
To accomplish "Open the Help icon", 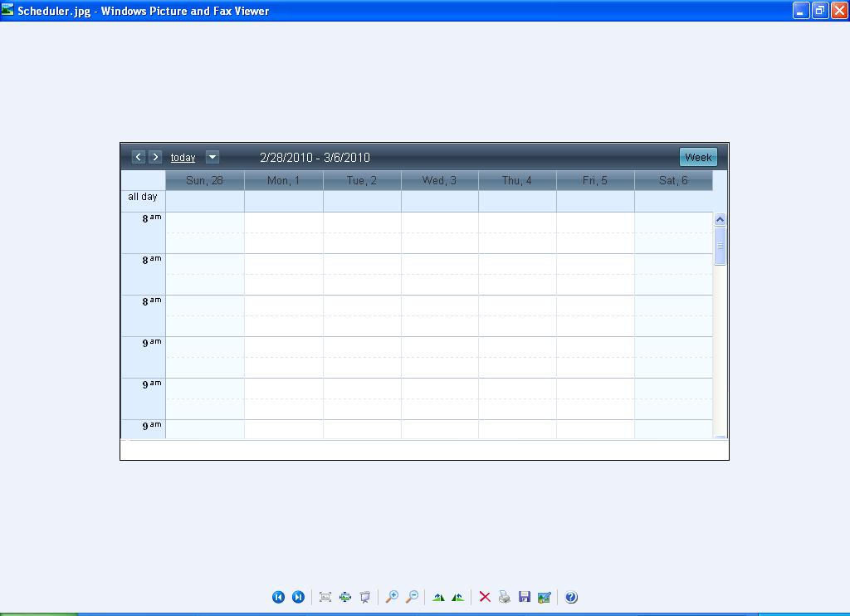I will coord(571,597).
